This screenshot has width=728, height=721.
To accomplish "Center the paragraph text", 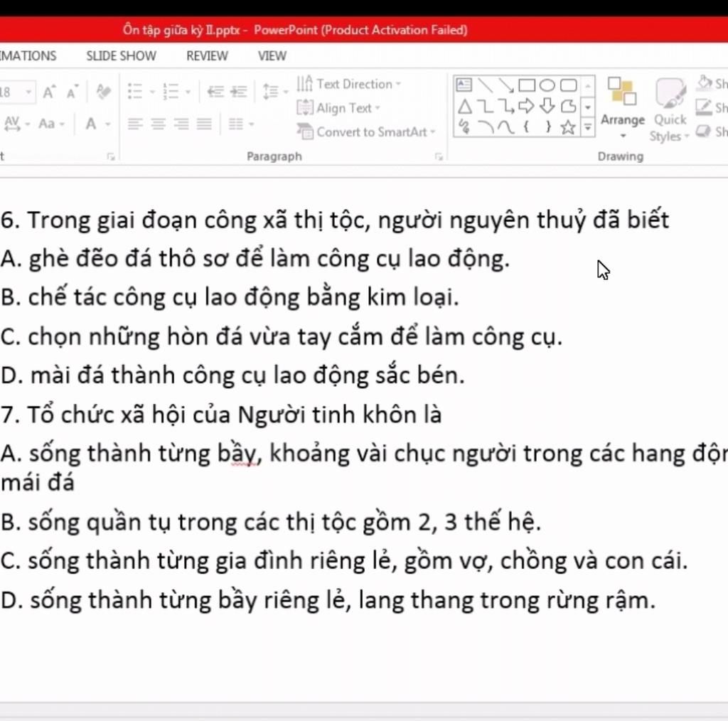I will click(159, 124).
